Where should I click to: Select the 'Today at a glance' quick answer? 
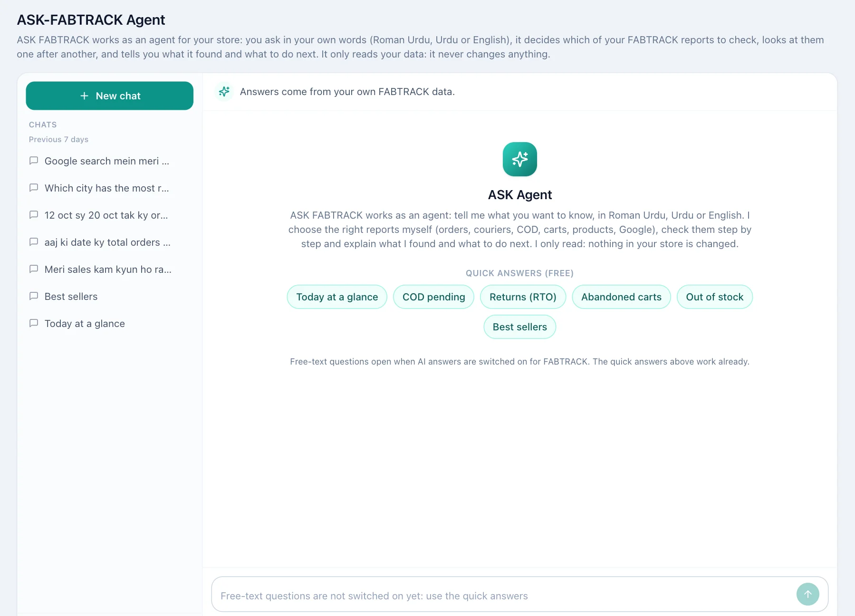[337, 297]
